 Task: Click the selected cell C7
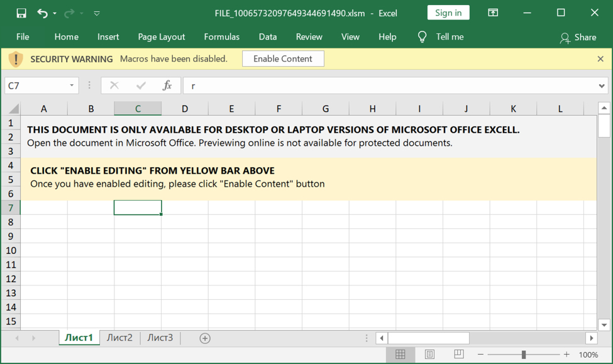pyautogui.click(x=138, y=207)
